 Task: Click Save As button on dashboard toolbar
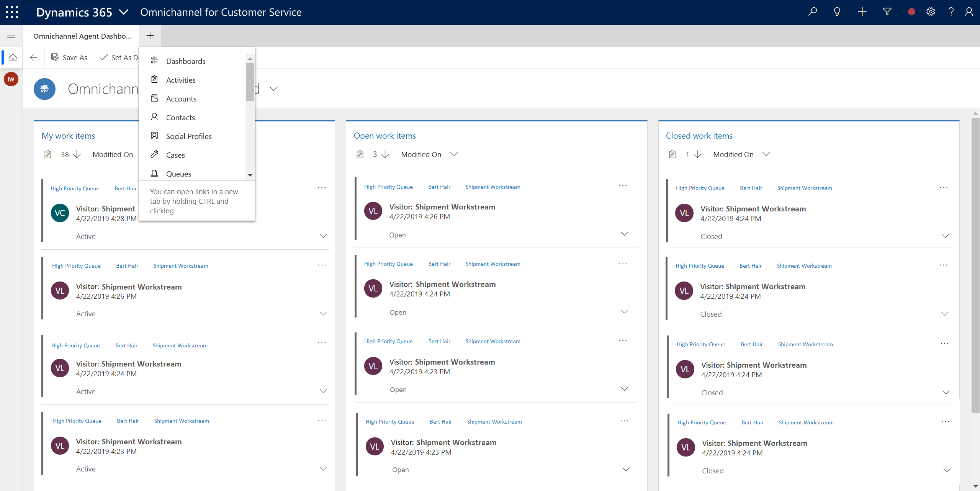point(70,57)
